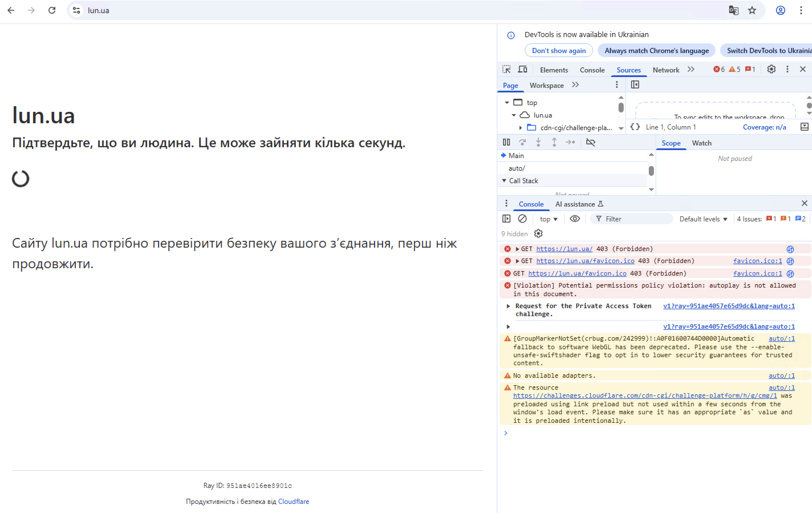
Task: Expand the cdn-cgi/challenge-pla... folder
Action: (x=521, y=128)
